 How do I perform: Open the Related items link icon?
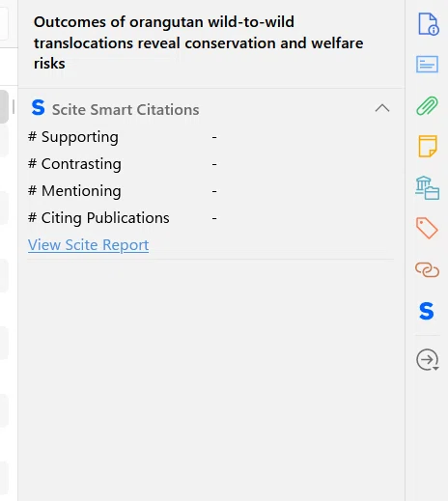coord(427,269)
